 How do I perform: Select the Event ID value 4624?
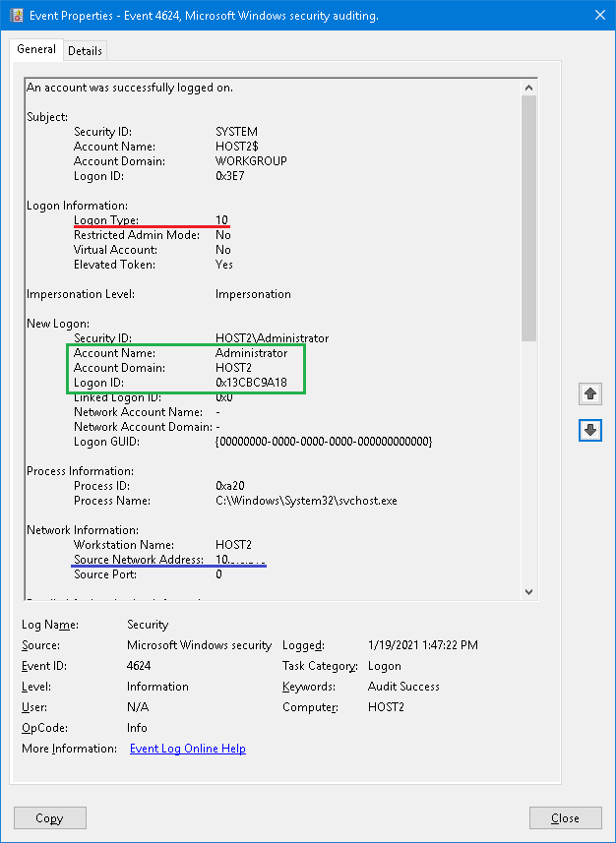coord(142,666)
